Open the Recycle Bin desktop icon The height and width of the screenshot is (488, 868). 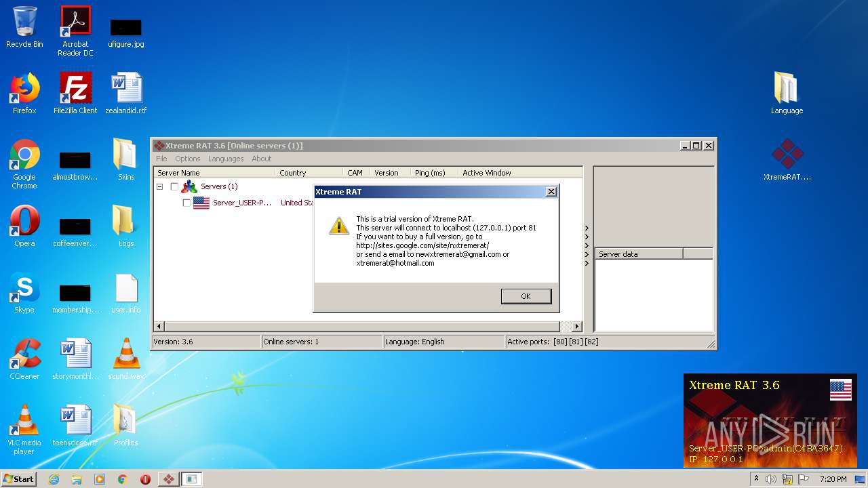click(x=24, y=27)
